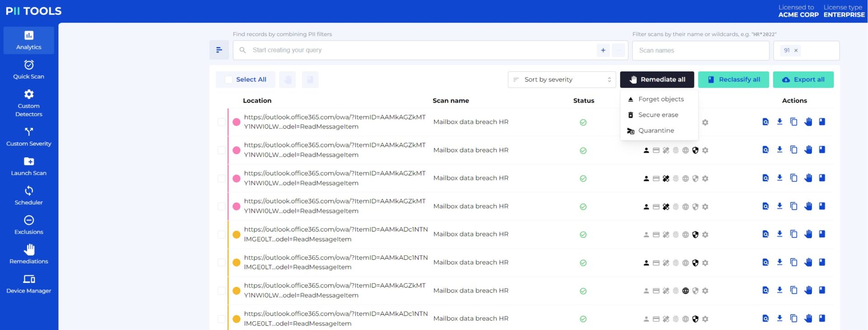Check the third row's checkbox
The image size is (868, 330).
(x=222, y=178)
